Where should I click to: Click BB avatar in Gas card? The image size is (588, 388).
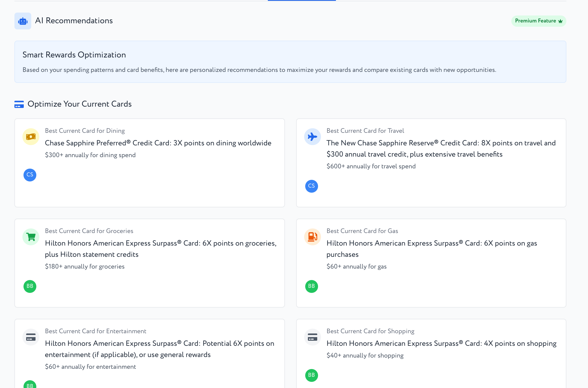pos(311,286)
